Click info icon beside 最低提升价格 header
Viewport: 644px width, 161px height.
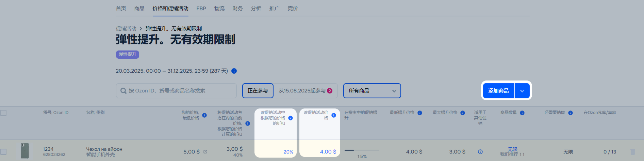tap(420, 113)
